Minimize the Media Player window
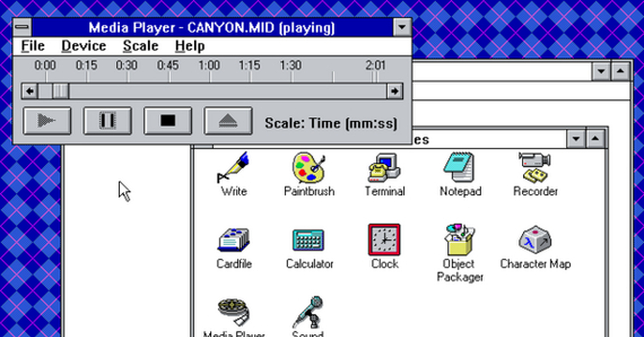Viewport: 644px width, 337px height. coord(401,27)
